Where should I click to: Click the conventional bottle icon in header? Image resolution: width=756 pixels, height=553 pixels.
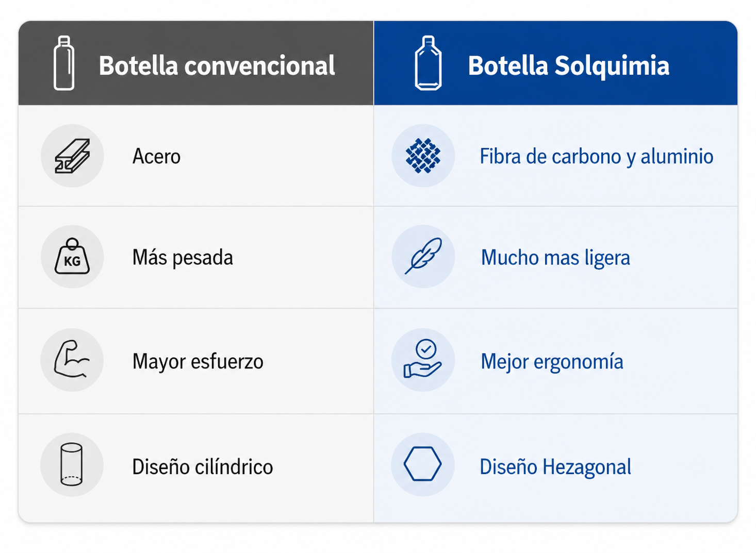click(x=64, y=63)
